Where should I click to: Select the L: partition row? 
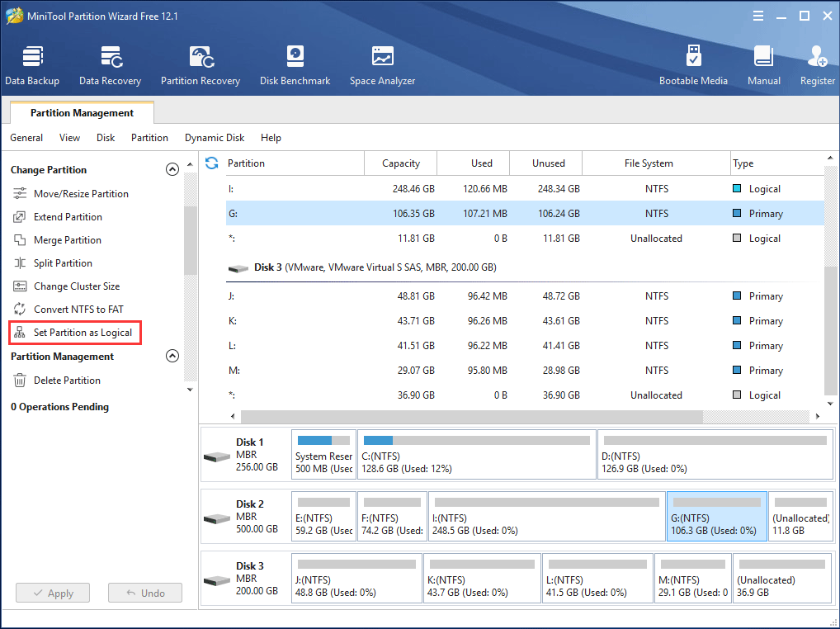click(525, 345)
